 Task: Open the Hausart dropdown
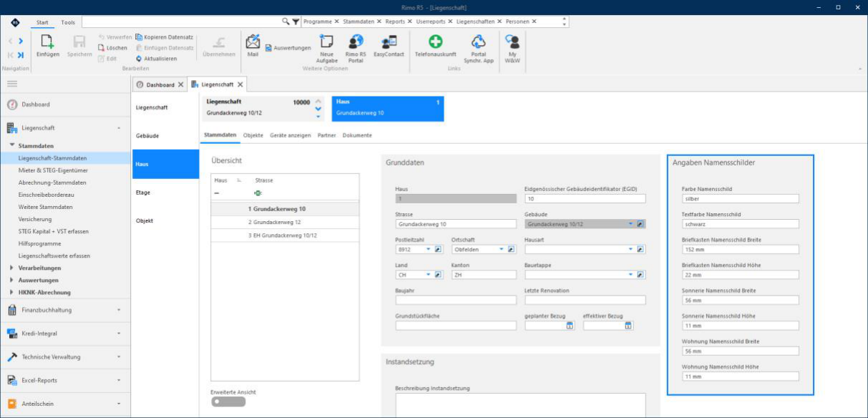[631, 249]
